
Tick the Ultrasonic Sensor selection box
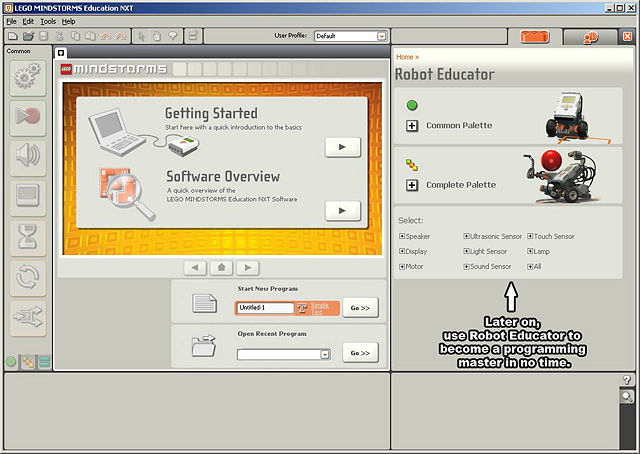pyautogui.click(x=467, y=236)
